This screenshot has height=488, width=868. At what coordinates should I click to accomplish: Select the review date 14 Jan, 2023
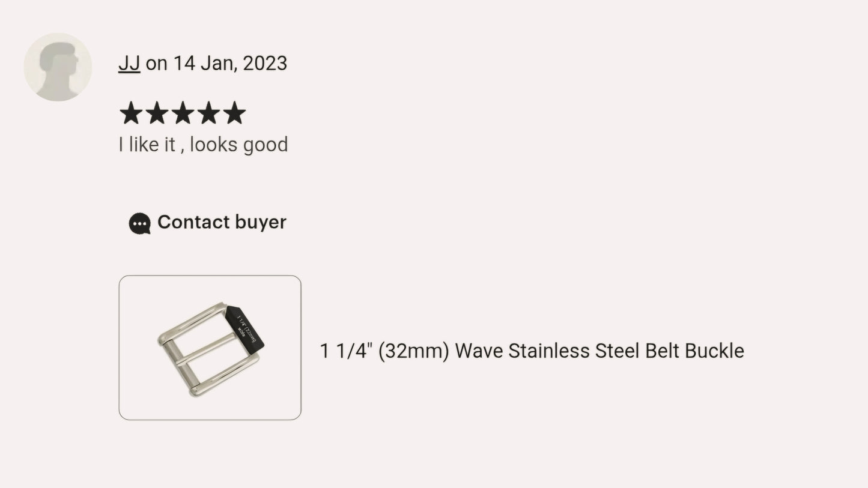(231, 62)
